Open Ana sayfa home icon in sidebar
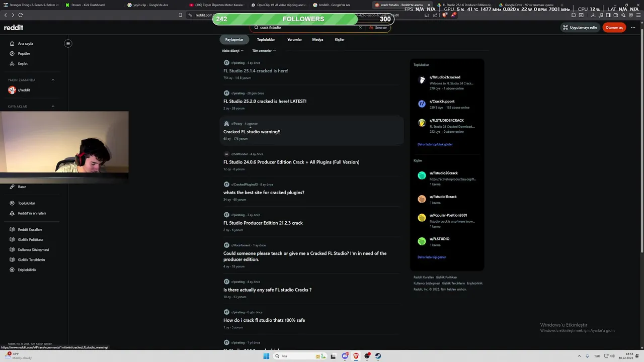This screenshot has width=644, height=362. click(12, 44)
